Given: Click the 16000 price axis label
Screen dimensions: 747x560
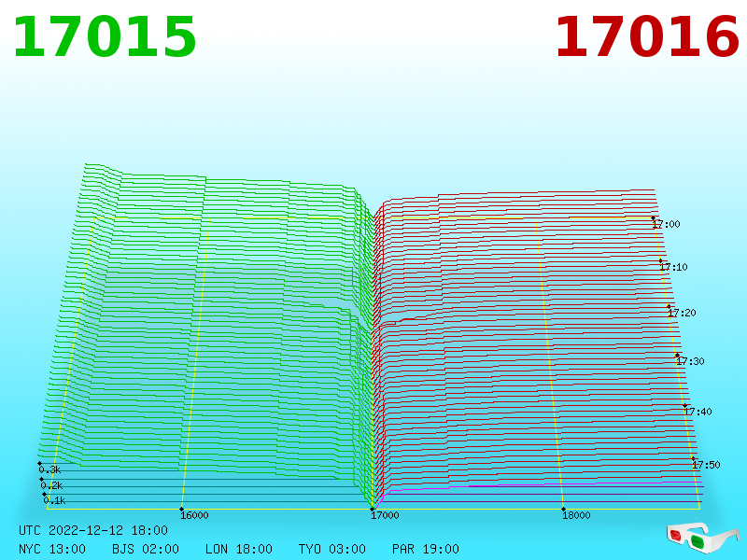Looking at the screenshot, I should (x=194, y=515).
